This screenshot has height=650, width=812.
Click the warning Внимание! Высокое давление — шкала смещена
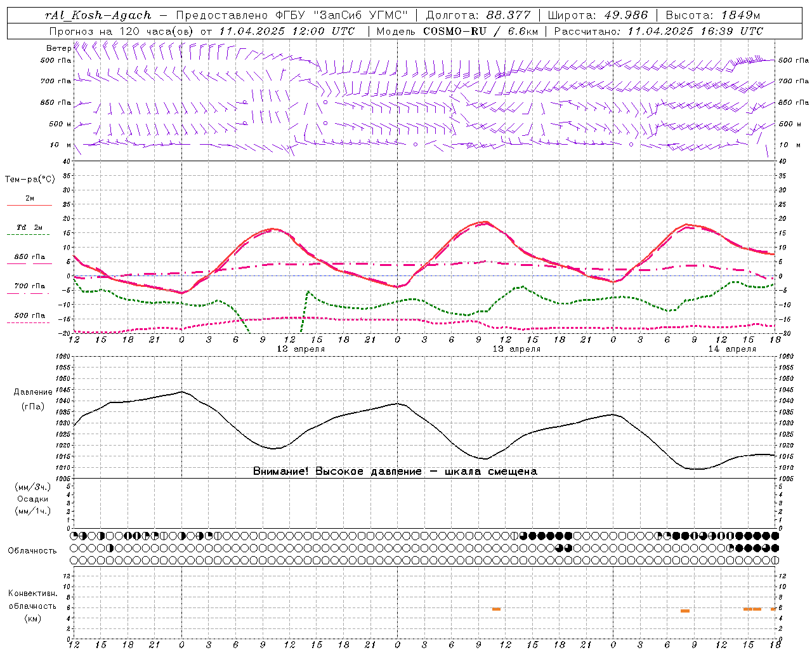(x=395, y=472)
